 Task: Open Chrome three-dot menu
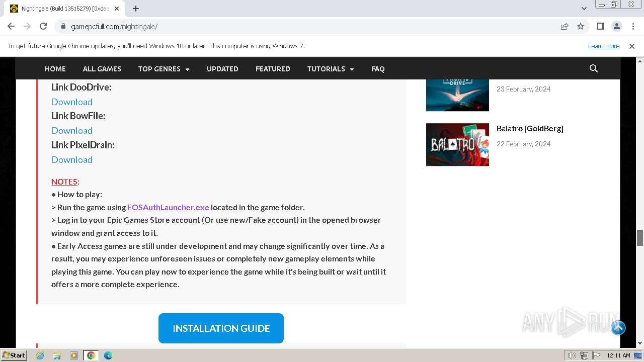(x=632, y=26)
